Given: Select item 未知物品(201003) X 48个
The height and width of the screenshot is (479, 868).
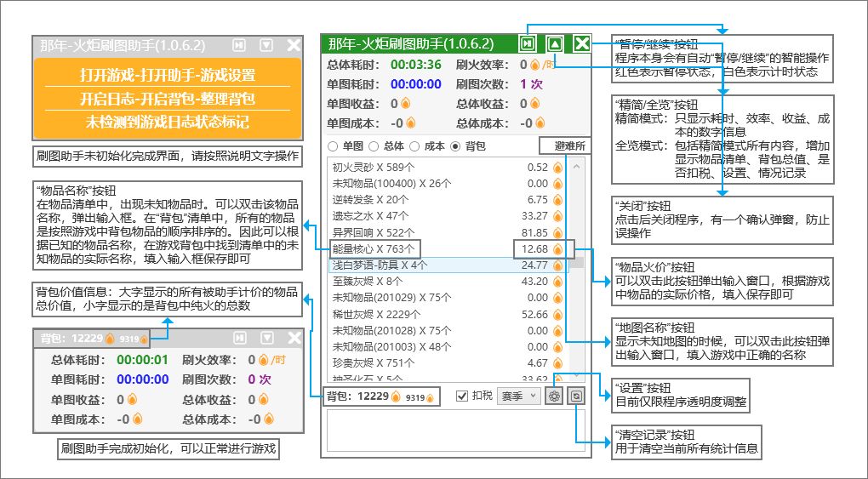Looking at the screenshot, I should coord(392,347).
